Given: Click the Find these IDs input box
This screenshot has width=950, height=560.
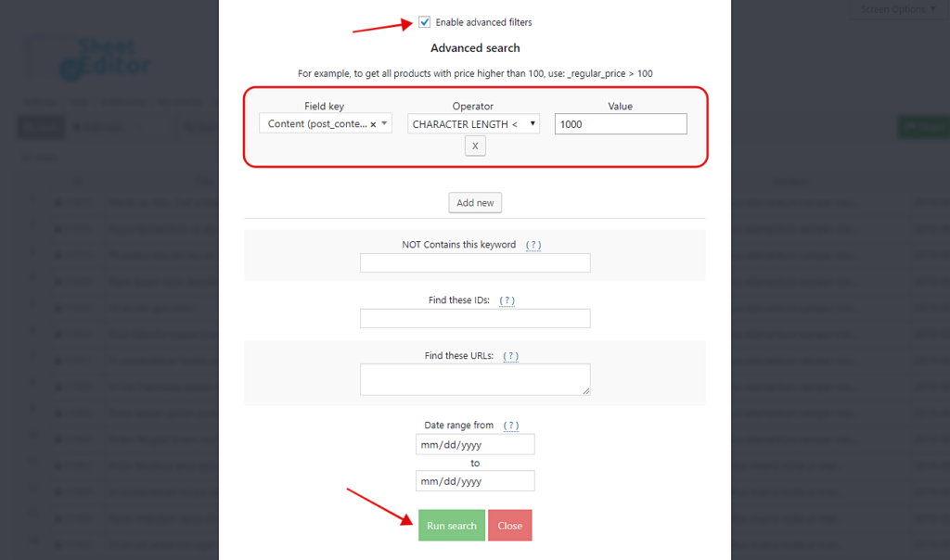Looking at the screenshot, I should [x=475, y=318].
